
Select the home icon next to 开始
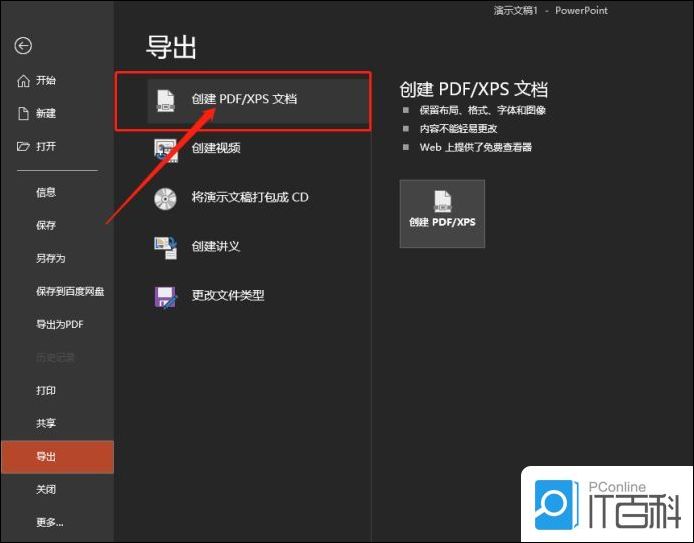[23, 81]
